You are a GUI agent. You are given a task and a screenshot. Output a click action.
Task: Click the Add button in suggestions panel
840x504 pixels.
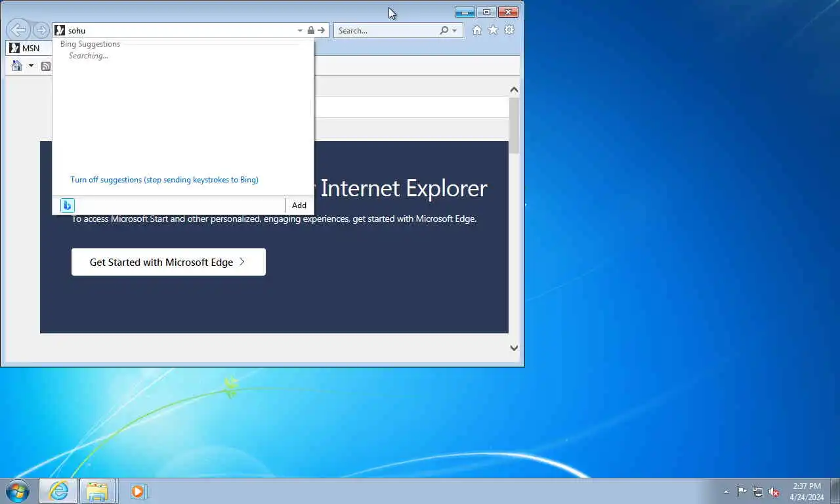tap(299, 205)
